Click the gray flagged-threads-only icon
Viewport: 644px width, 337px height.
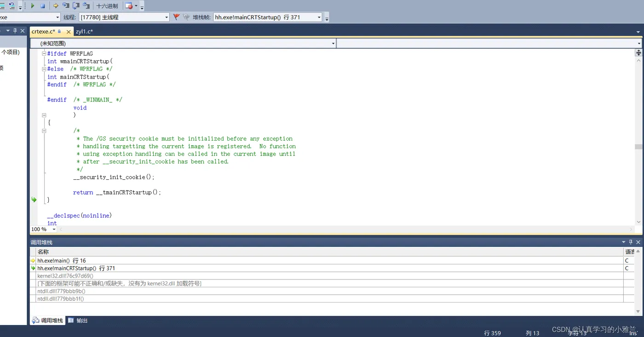pos(186,17)
